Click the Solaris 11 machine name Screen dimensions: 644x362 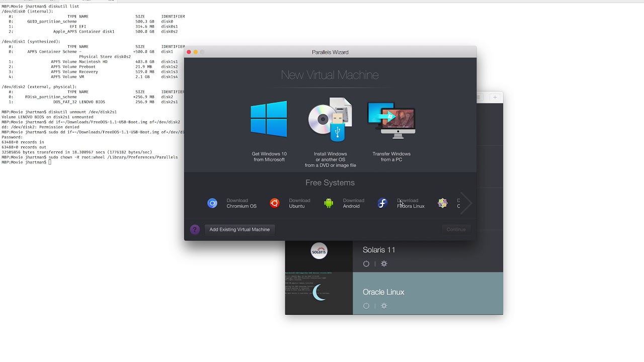point(379,250)
